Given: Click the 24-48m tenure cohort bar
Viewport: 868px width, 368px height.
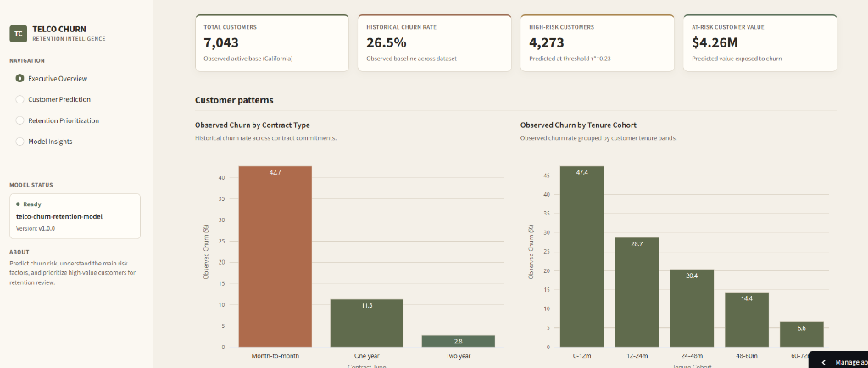Looking at the screenshot, I should pyautogui.click(x=692, y=309).
